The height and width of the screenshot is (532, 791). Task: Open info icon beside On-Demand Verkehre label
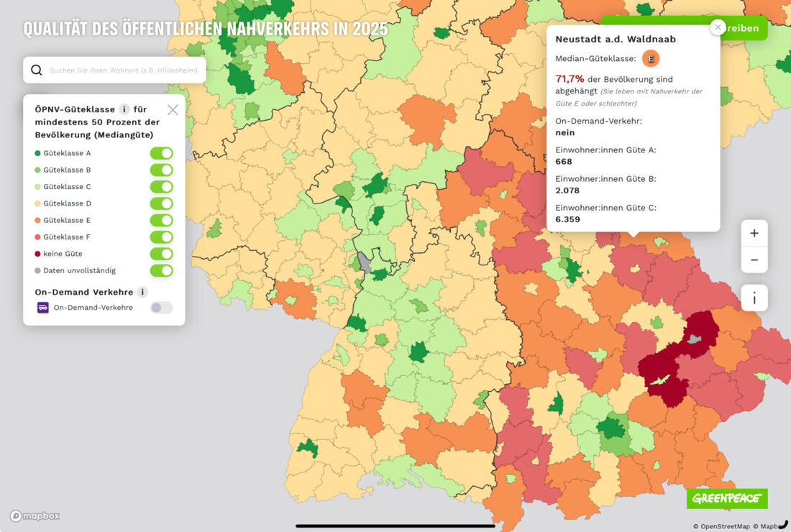(142, 292)
